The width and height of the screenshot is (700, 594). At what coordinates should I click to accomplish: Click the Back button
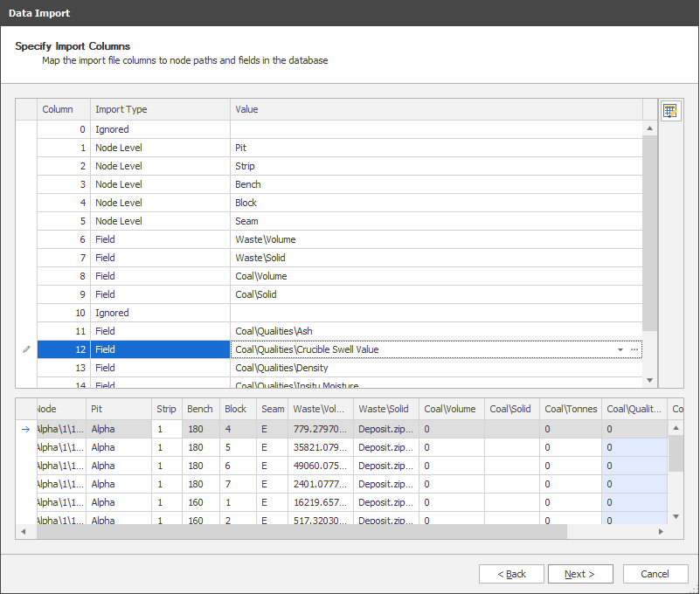[x=511, y=574]
